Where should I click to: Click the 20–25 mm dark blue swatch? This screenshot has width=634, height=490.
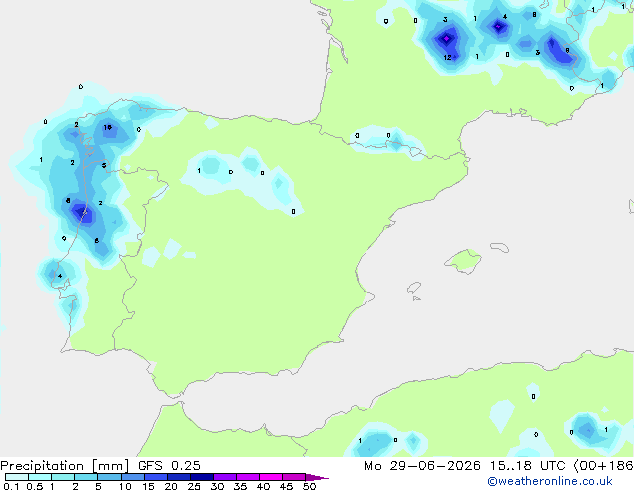pyautogui.click(x=179, y=477)
